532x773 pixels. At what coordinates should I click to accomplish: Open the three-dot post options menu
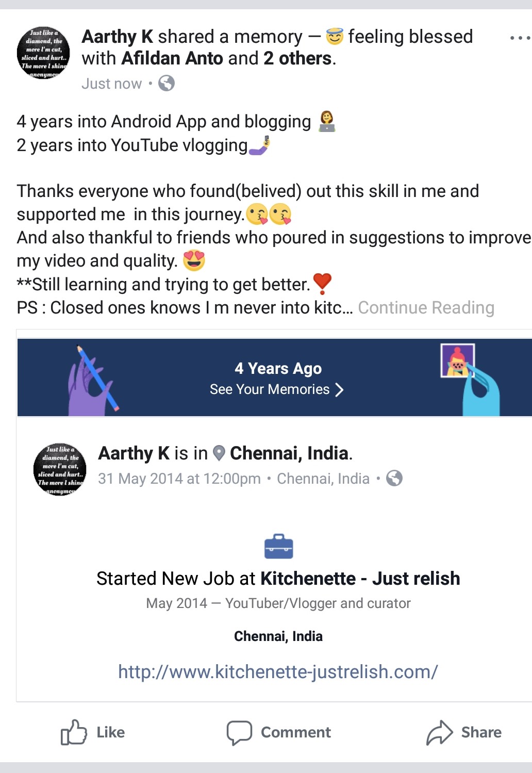pyautogui.click(x=520, y=38)
